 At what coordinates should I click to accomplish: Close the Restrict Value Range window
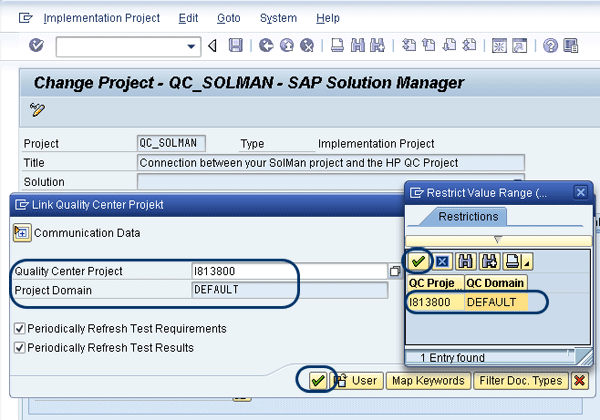[580, 192]
